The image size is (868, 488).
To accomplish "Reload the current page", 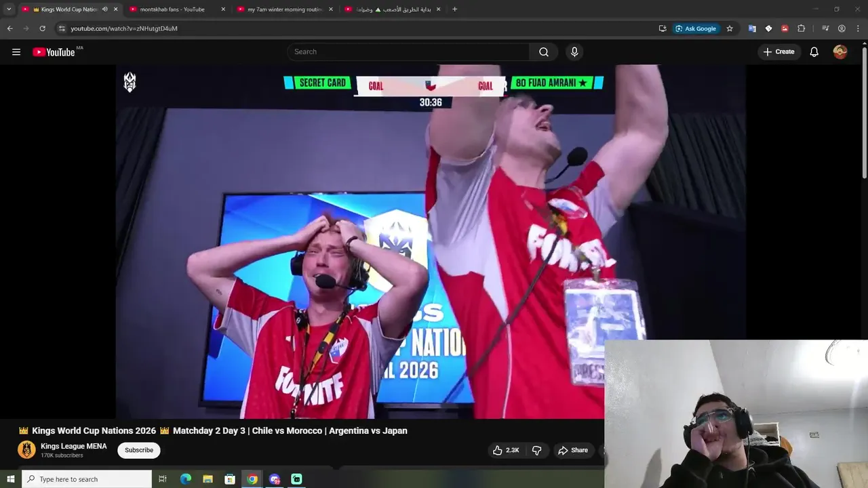I will click(x=42, y=28).
